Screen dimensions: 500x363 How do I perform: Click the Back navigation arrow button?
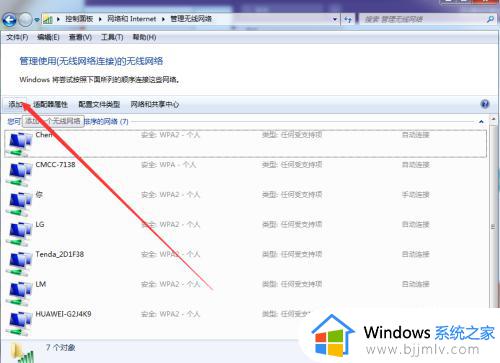coord(9,20)
